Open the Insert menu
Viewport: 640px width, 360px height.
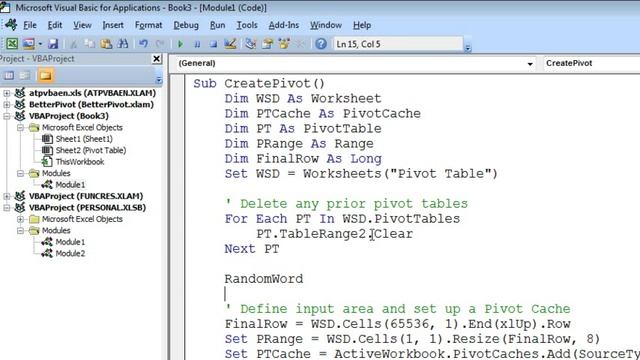coord(113,25)
